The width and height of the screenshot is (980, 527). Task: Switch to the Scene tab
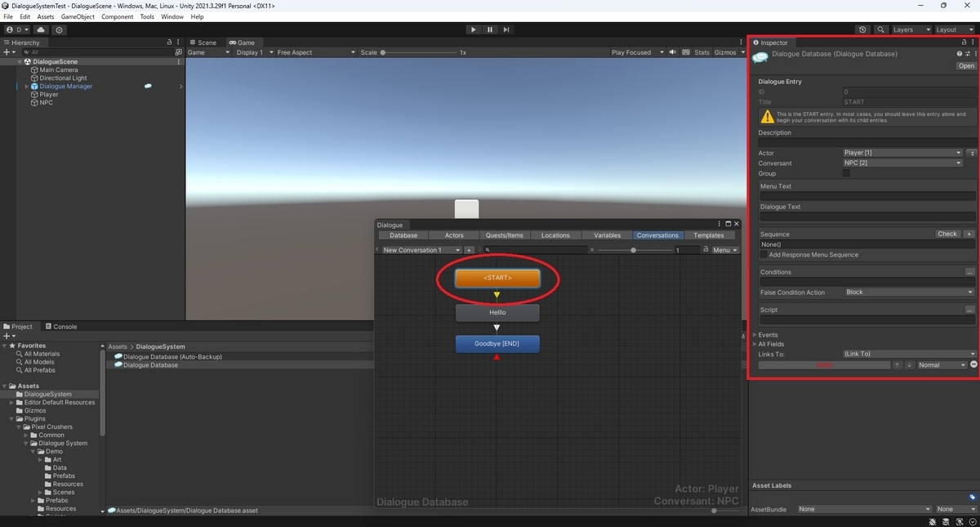tap(203, 42)
